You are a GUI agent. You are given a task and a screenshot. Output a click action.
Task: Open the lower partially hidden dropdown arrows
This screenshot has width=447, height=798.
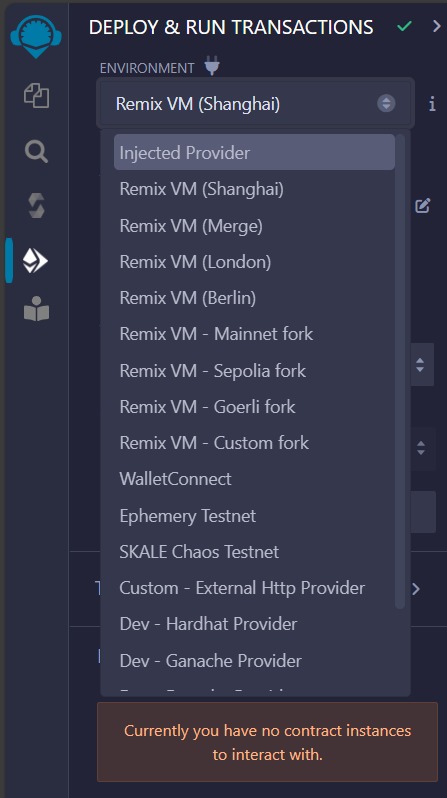421,448
